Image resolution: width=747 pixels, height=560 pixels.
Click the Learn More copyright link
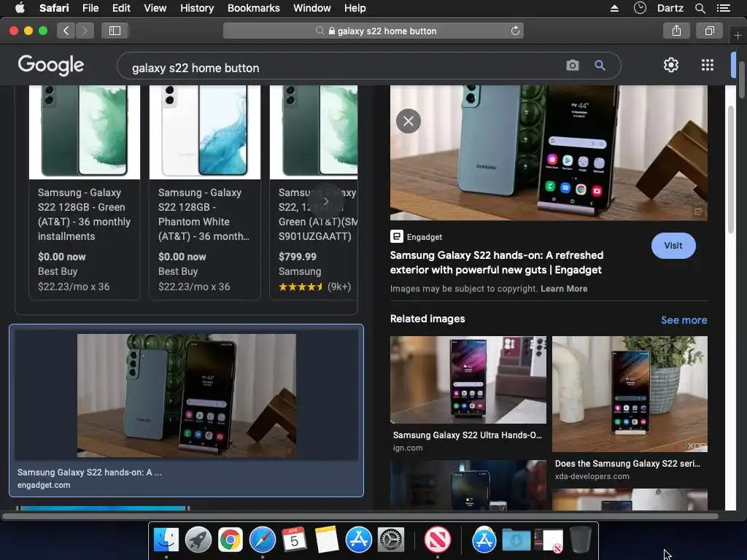pyautogui.click(x=564, y=289)
